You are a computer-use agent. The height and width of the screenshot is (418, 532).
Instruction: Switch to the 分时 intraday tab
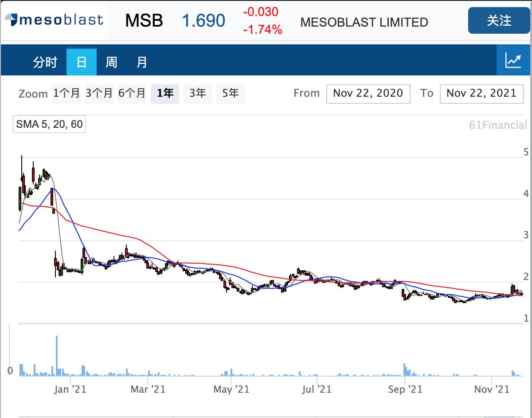tap(45, 62)
